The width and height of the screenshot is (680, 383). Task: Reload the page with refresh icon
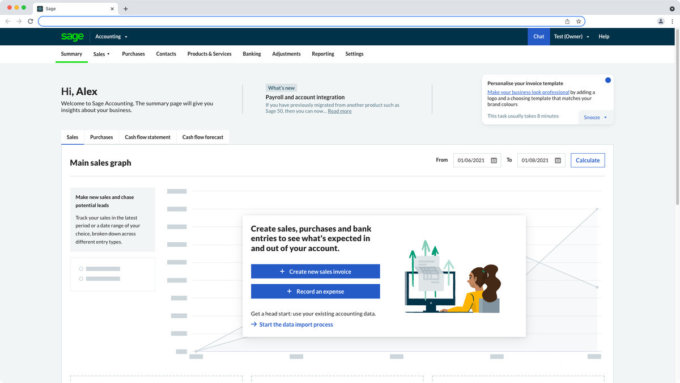(x=30, y=21)
